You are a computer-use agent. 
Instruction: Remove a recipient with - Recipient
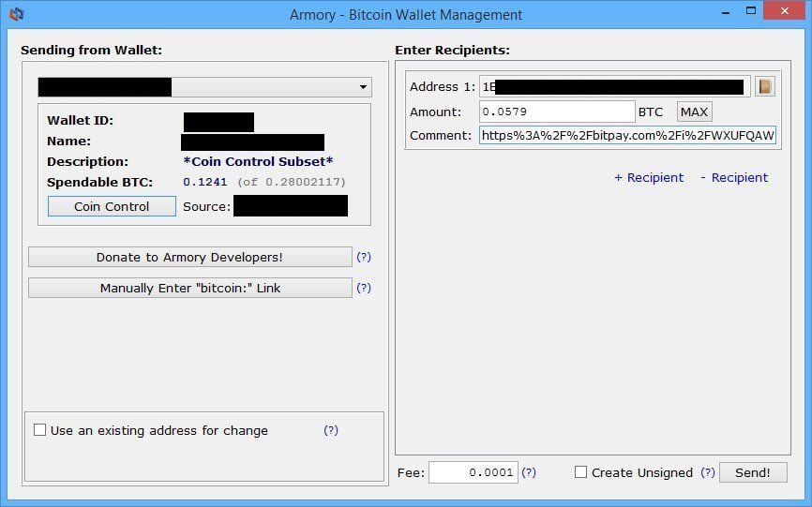click(x=734, y=177)
